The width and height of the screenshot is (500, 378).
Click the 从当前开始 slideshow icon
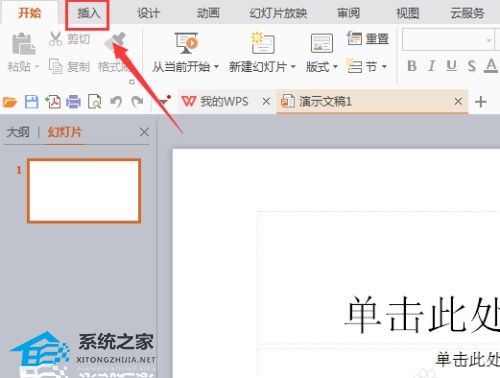pyautogui.click(x=186, y=43)
